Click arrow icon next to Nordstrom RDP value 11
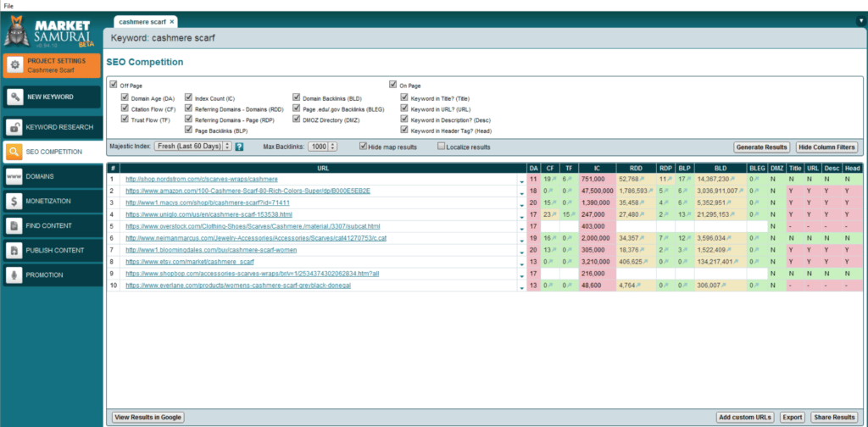The image size is (868, 427). (668, 180)
